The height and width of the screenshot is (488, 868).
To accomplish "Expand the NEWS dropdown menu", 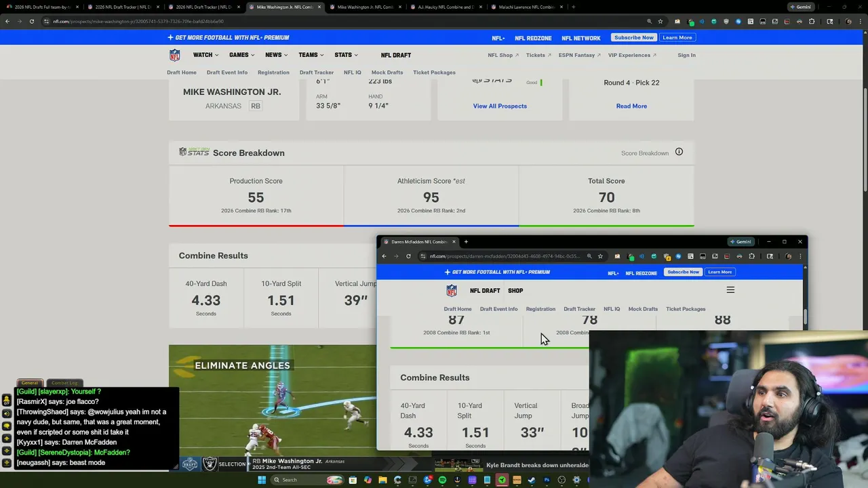I will 276,55.
